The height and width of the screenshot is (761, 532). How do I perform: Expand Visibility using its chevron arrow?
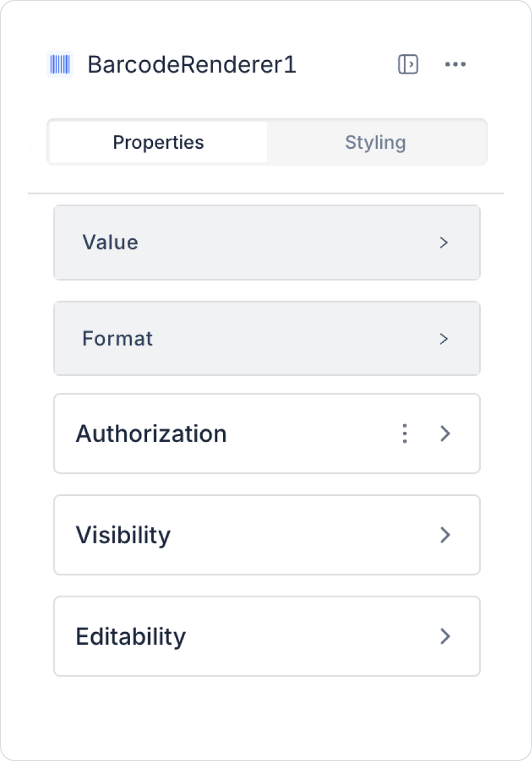tap(445, 534)
